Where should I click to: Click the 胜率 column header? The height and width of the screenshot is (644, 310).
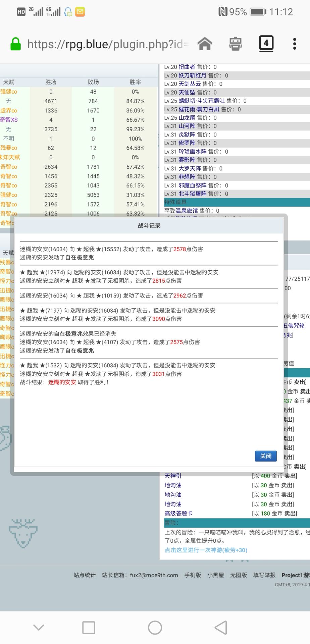135,82
